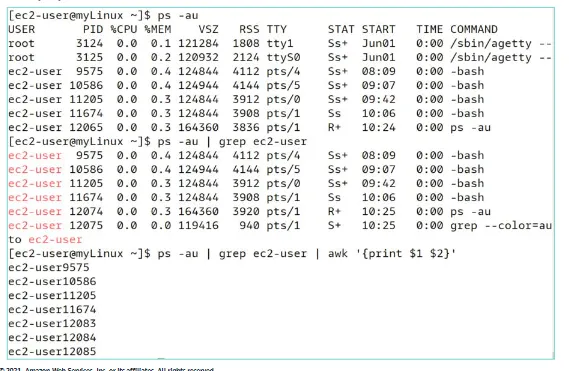
Task: Click RSS value 940
Action: coord(249,226)
